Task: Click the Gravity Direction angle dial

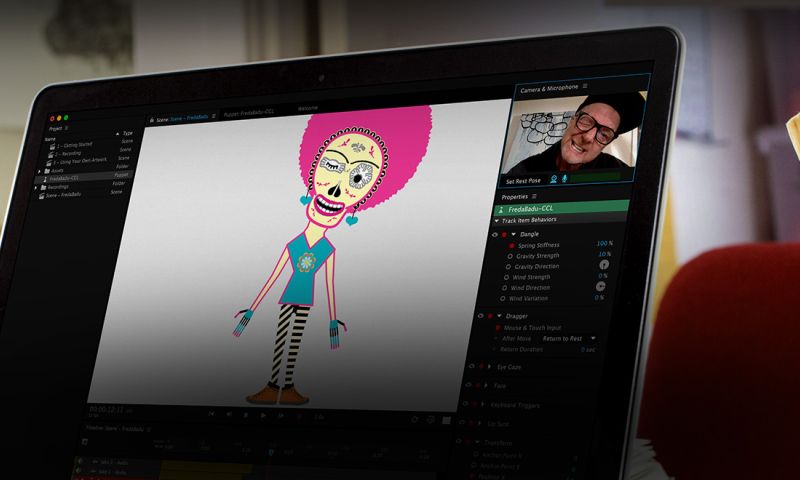Action: 604,264
